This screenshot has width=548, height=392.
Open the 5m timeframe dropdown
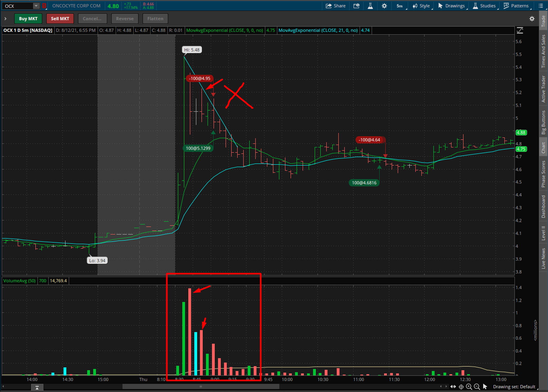click(400, 6)
